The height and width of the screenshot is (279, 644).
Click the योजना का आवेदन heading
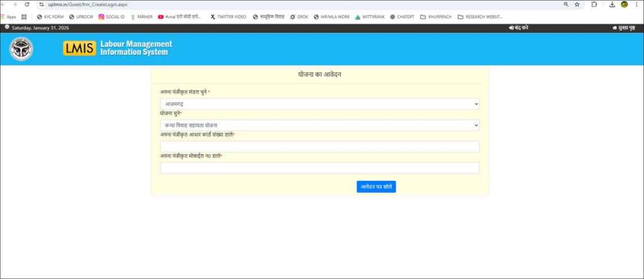coord(319,75)
